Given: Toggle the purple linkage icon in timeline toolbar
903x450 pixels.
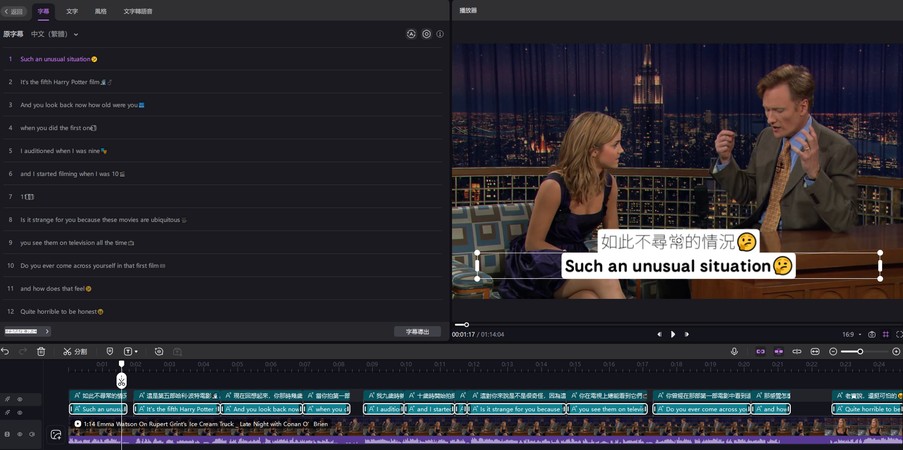Looking at the screenshot, I should (x=760, y=351).
